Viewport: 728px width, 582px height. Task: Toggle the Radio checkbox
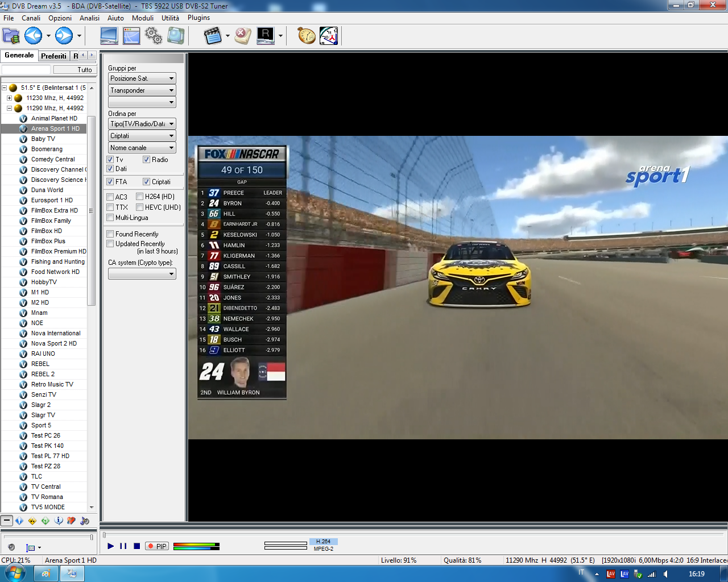[x=146, y=160]
